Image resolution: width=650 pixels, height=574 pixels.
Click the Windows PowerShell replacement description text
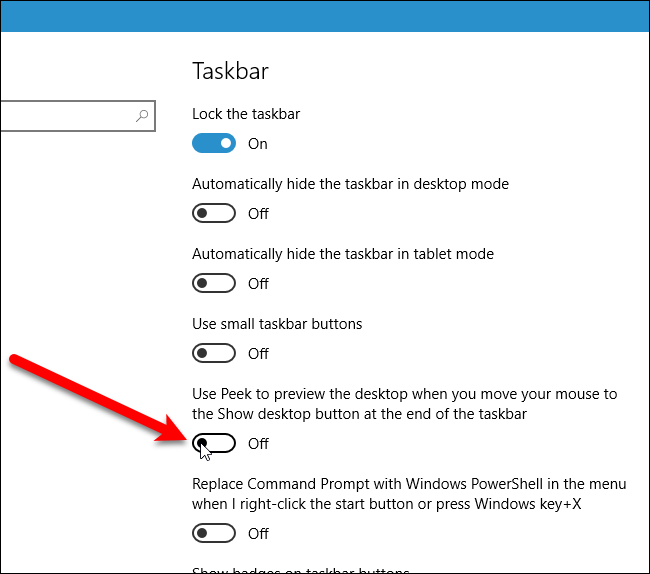[x=409, y=493]
